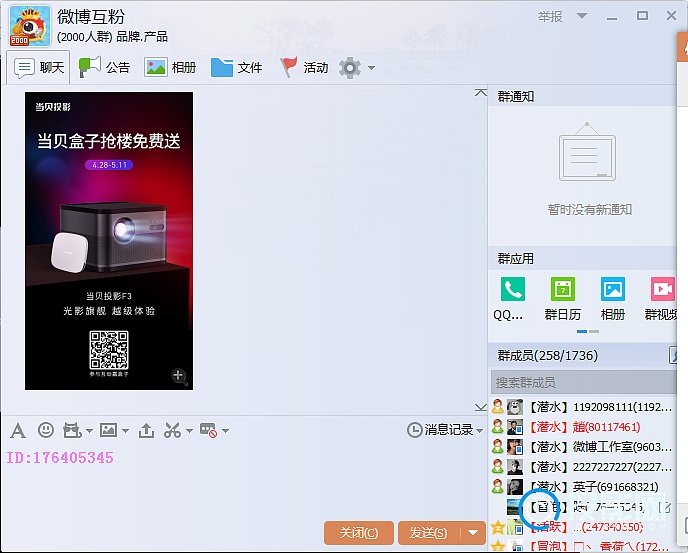Expand the send button options arrow
The height and width of the screenshot is (553, 688).
(474, 532)
